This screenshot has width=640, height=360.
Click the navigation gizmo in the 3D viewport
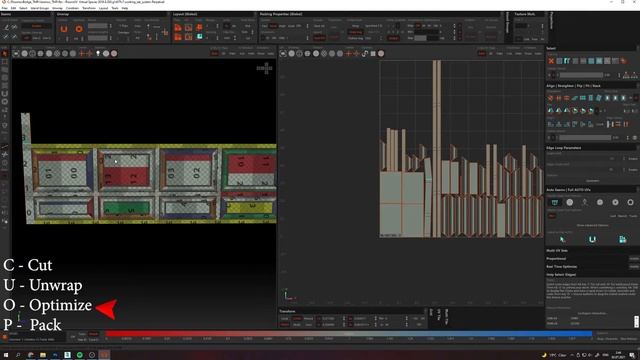[264, 68]
